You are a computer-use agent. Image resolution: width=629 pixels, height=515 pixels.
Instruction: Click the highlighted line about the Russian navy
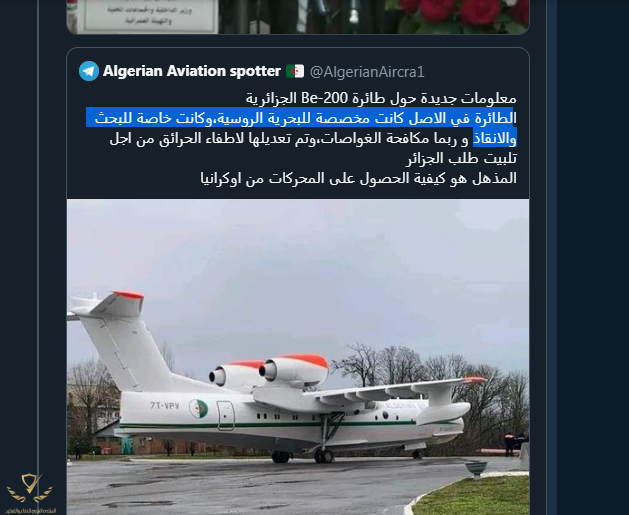[301, 118]
